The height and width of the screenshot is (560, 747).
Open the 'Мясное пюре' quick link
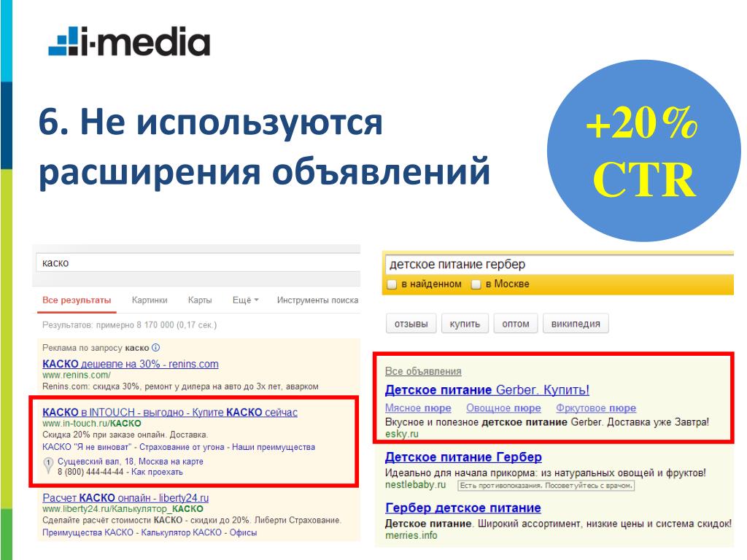click(x=418, y=408)
